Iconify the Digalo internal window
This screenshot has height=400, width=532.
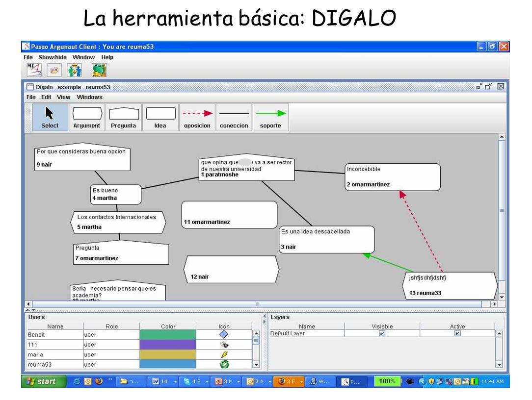click(479, 86)
